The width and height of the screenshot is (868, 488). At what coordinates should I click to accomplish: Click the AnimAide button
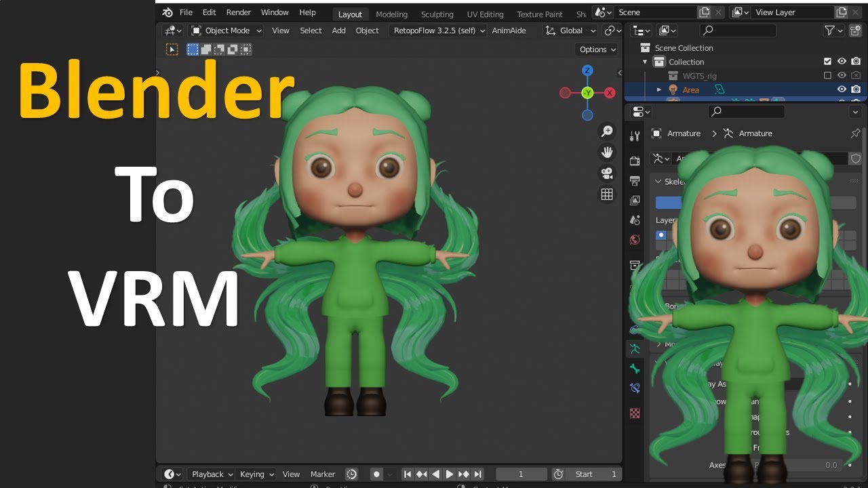(509, 30)
